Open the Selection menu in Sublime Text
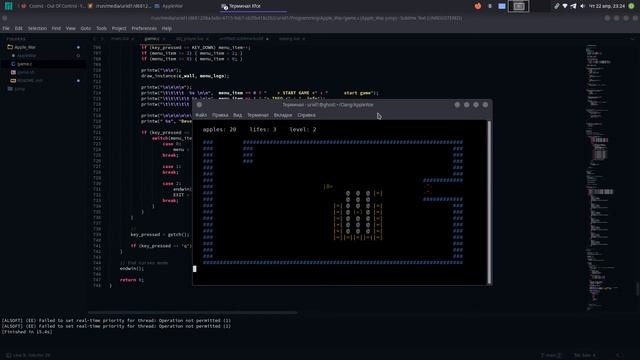This screenshot has height=360, width=640. (x=37, y=29)
